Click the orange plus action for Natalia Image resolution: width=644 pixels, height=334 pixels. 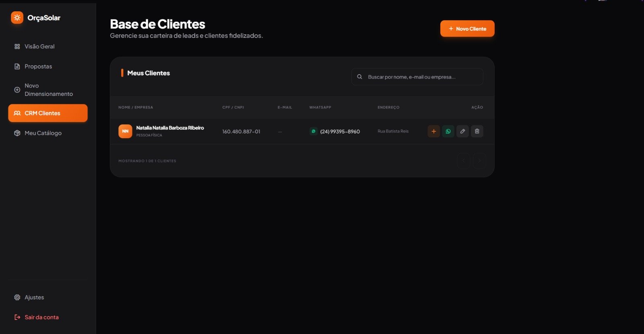pos(433,131)
